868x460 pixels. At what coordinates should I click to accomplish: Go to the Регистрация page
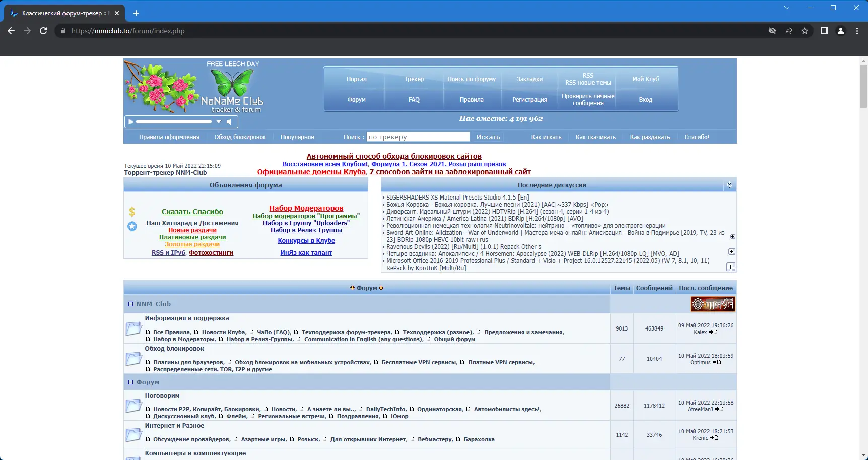[529, 100]
